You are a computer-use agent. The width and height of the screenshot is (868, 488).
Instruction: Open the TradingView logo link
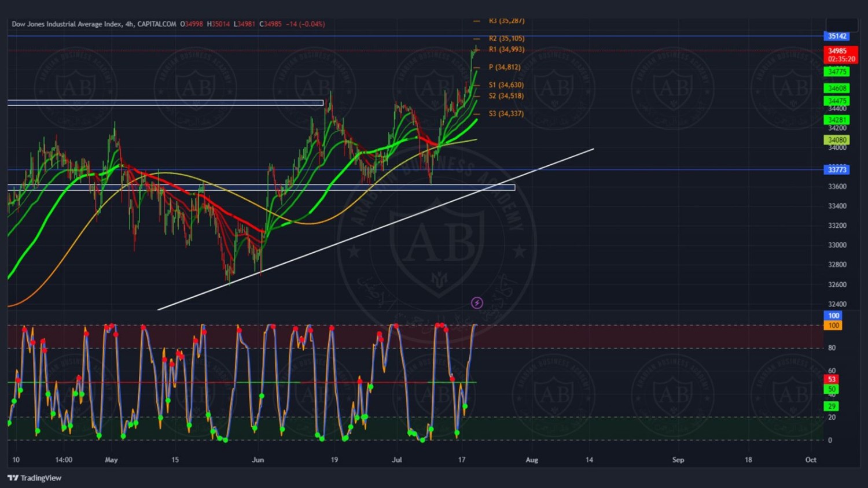34,478
